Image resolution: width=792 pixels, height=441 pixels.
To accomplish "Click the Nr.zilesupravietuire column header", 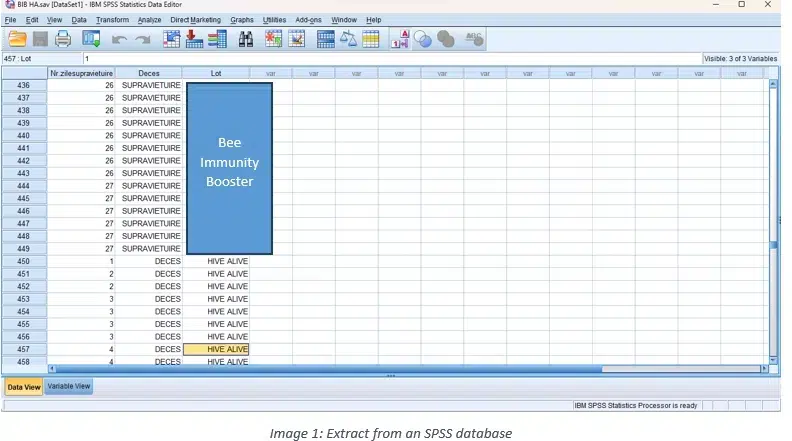I will point(82,73).
